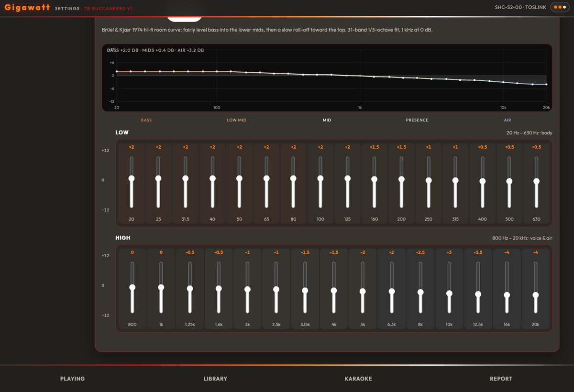Click the Gigawatt logo
The image size is (574, 392).
[x=27, y=8]
